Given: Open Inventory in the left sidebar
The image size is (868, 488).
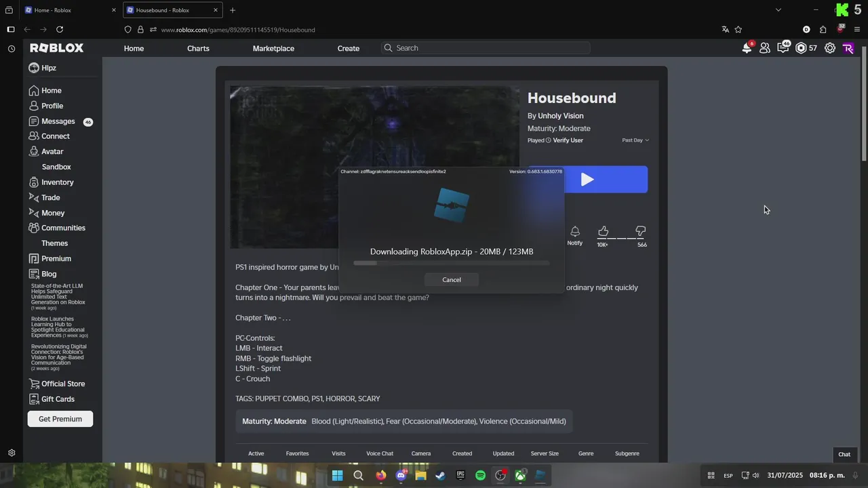Looking at the screenshot, I should (57, 182).
